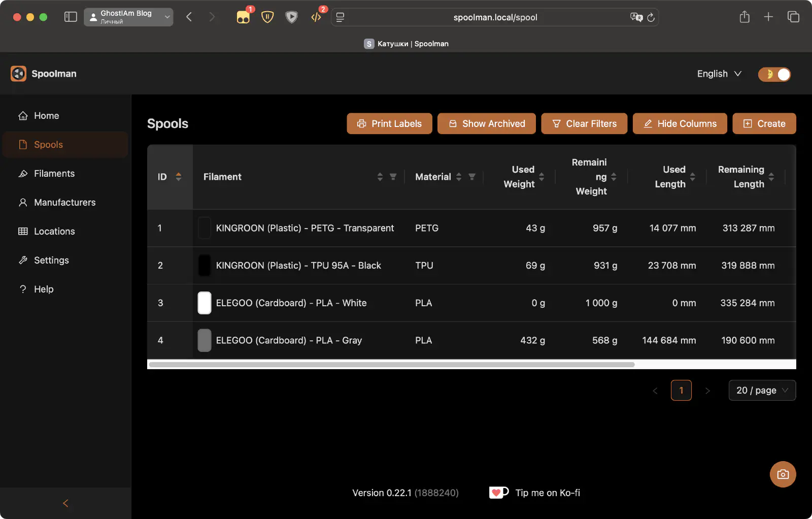The height and width of the screenshot is (519, 812).
Task: Open the Home page in sidebar
Action: (65, 116)
